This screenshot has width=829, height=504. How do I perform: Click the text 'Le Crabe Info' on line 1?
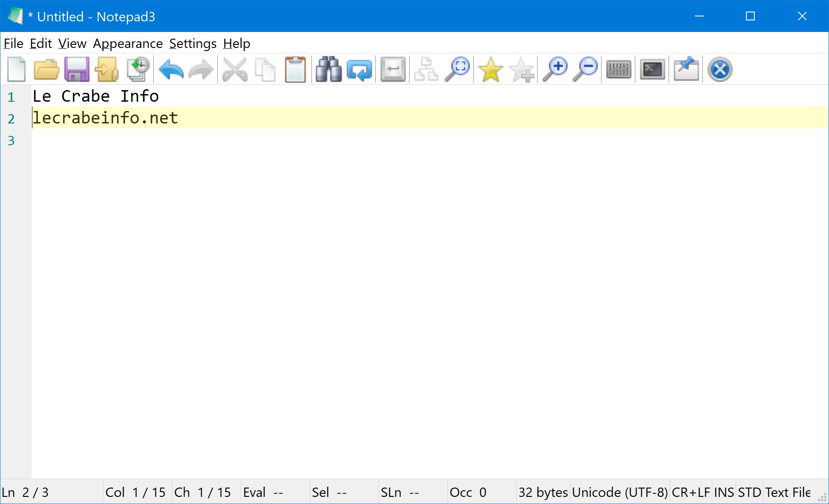tap(96, 96)
